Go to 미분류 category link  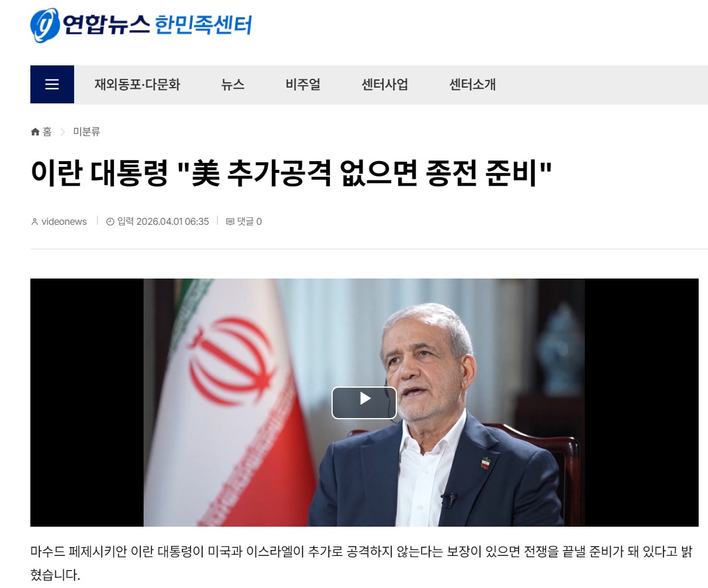coord(86,132)
